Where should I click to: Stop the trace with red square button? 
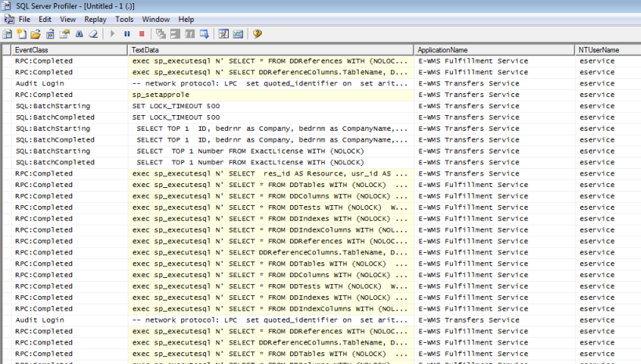142,34
